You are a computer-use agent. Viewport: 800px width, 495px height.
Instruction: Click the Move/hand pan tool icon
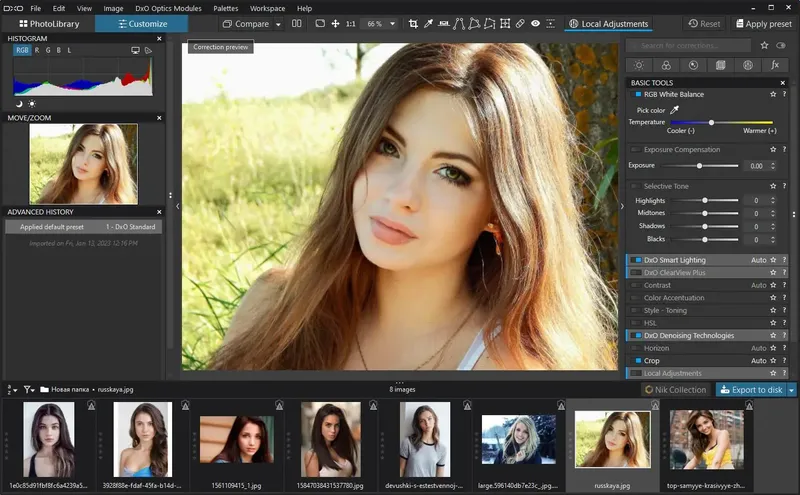[x=335, y=23]
